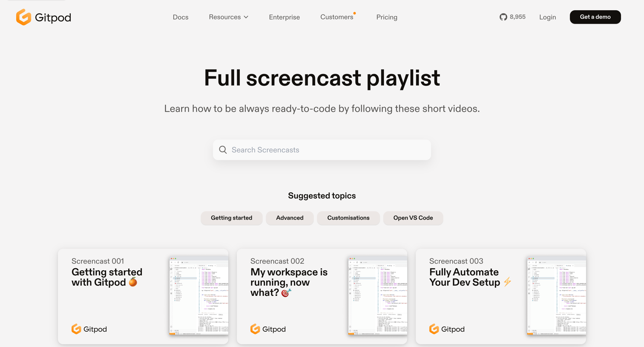
Task: Filter by the Getting started topic
Action: point(232,218)
